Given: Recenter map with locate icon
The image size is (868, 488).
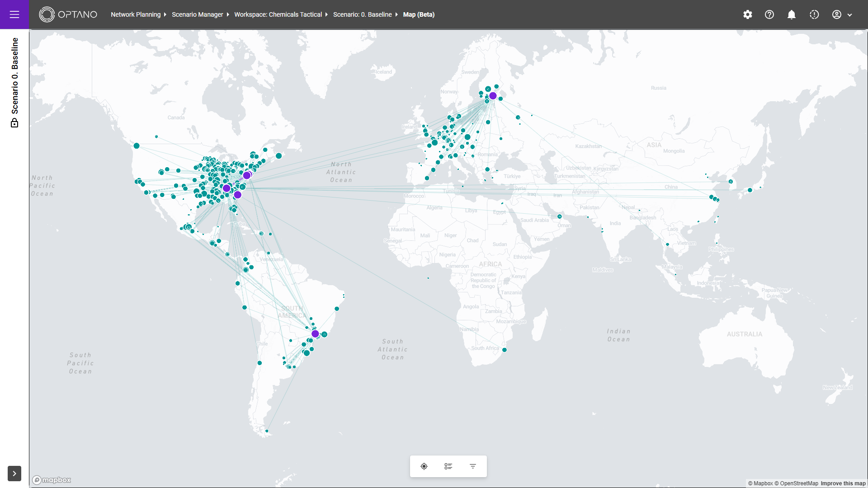Looking at the screenshot, I should click(x=424, y=466).
